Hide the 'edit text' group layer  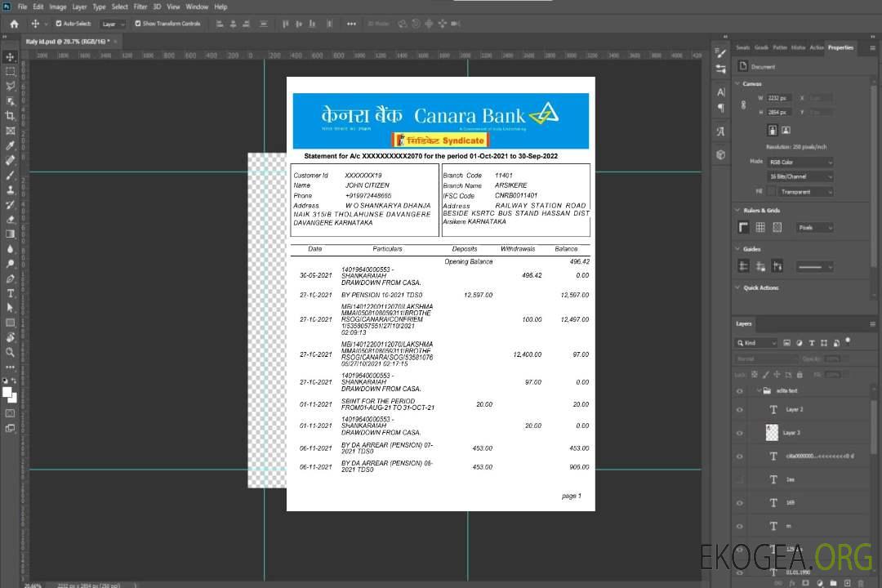740,391
